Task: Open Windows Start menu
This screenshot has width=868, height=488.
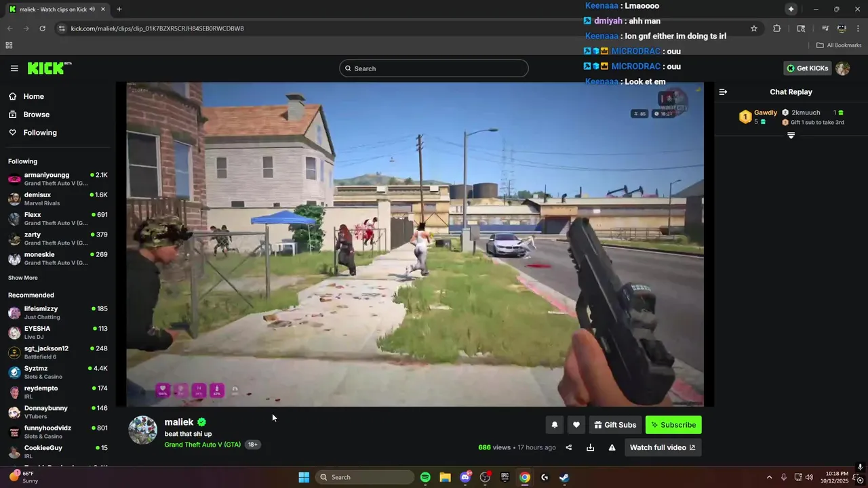Action: 304,477
